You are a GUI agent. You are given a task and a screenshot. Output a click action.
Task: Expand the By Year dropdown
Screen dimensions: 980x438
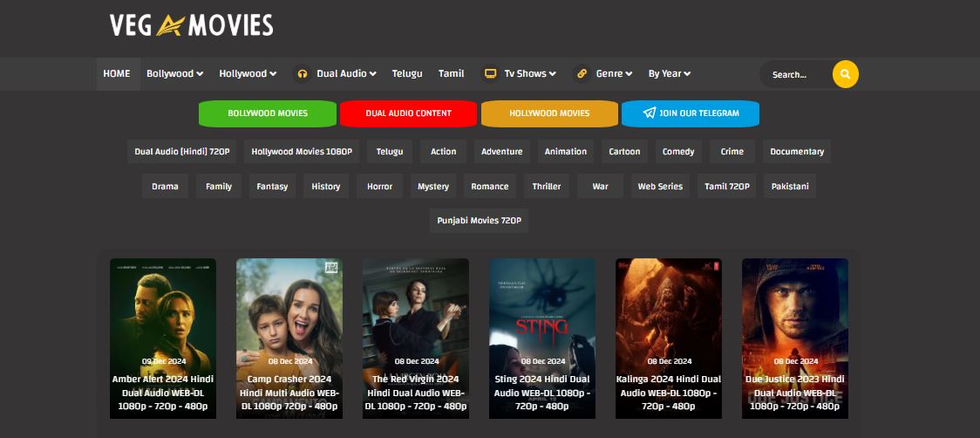pos(670,74)
